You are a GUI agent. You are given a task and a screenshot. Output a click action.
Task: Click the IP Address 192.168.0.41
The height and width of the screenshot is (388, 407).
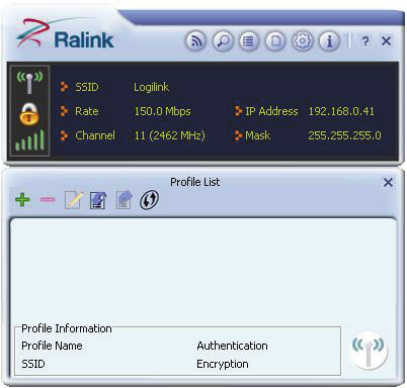[x=341, y=111]
